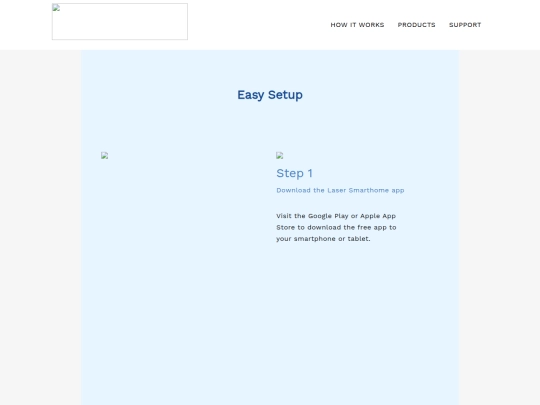Click the 'Visit the Google Play' paragraph

[x=336, y=227]
